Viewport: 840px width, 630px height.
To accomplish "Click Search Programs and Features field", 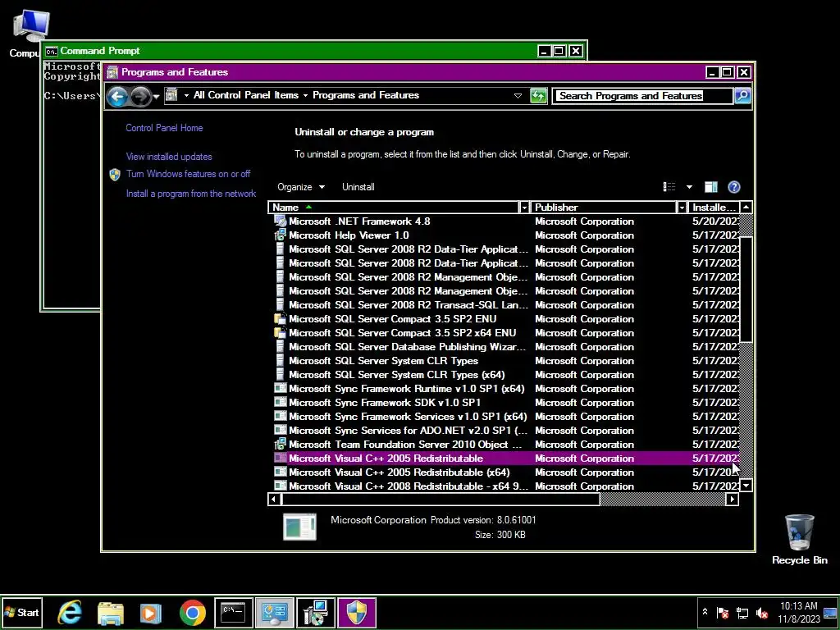I will tap(642, 96).
